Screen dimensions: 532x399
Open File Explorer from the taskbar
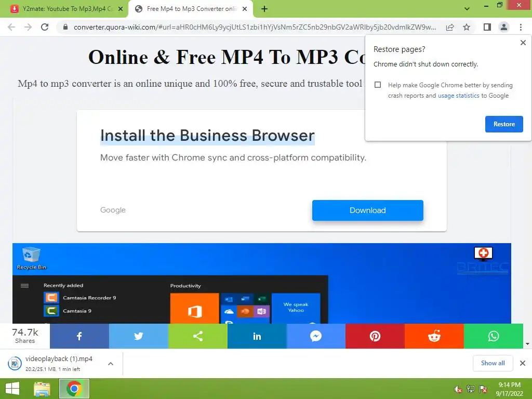(x=42, y=389)
